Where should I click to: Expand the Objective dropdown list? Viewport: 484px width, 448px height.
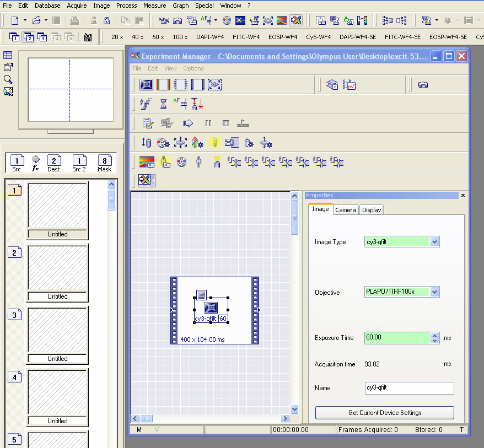(x=434, y=292)
